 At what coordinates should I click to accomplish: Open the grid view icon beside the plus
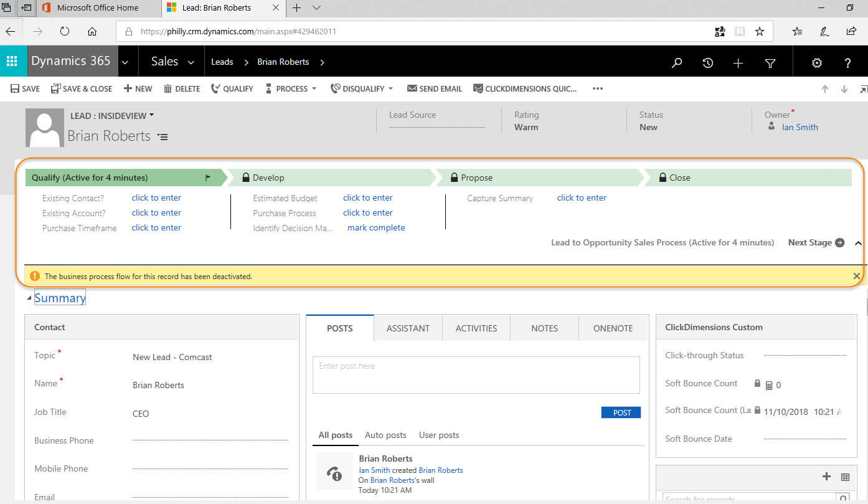pos(845,477)
